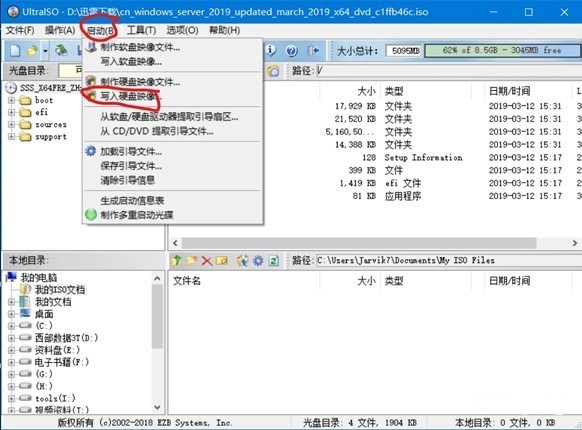Open the 工具(T) menu

141,30
